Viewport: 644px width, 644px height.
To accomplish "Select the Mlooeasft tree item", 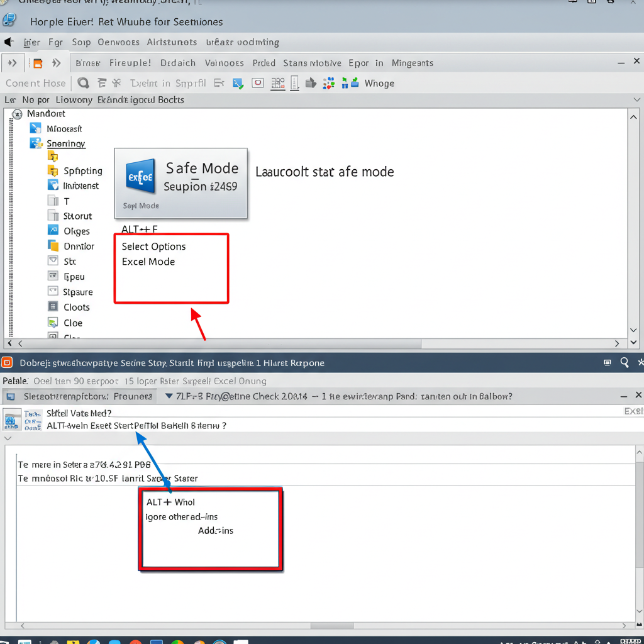I will click(x=64, y=129).
